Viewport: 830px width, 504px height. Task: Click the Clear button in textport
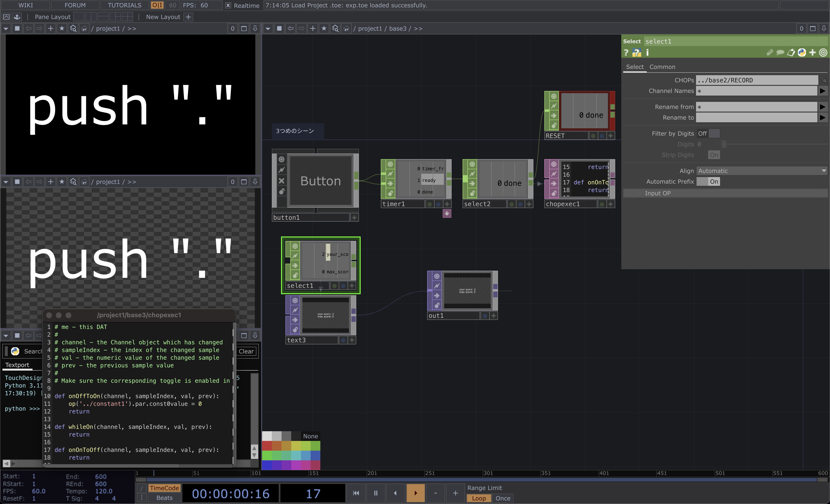tap(246, 351)
